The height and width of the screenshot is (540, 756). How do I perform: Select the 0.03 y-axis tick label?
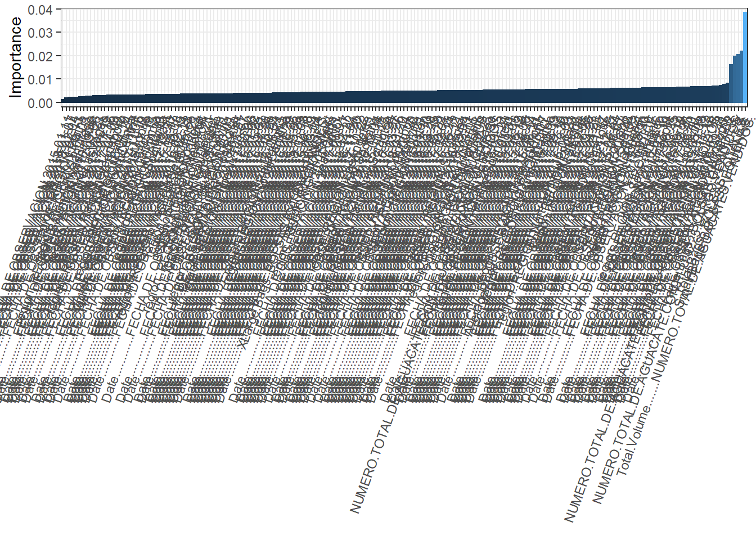click(x=40, y=33)
